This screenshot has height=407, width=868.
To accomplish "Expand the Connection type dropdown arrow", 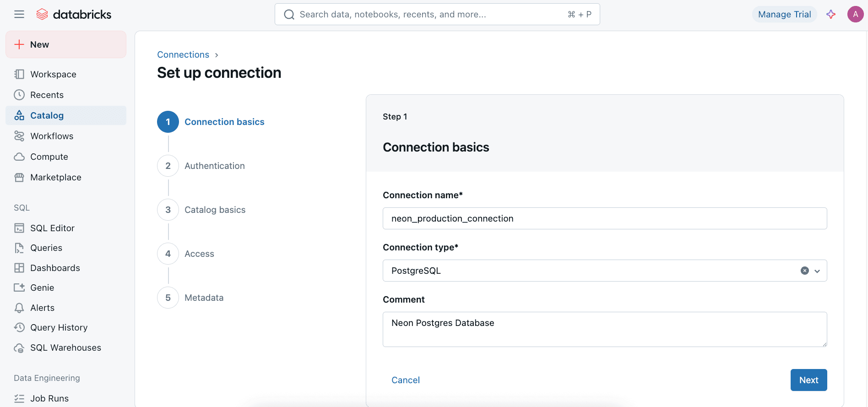I will point(817,271).
